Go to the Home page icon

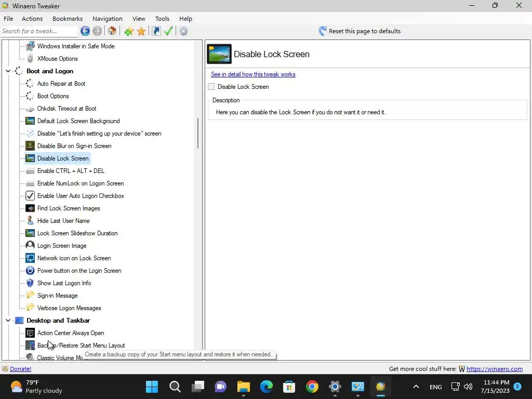point(112,31)
